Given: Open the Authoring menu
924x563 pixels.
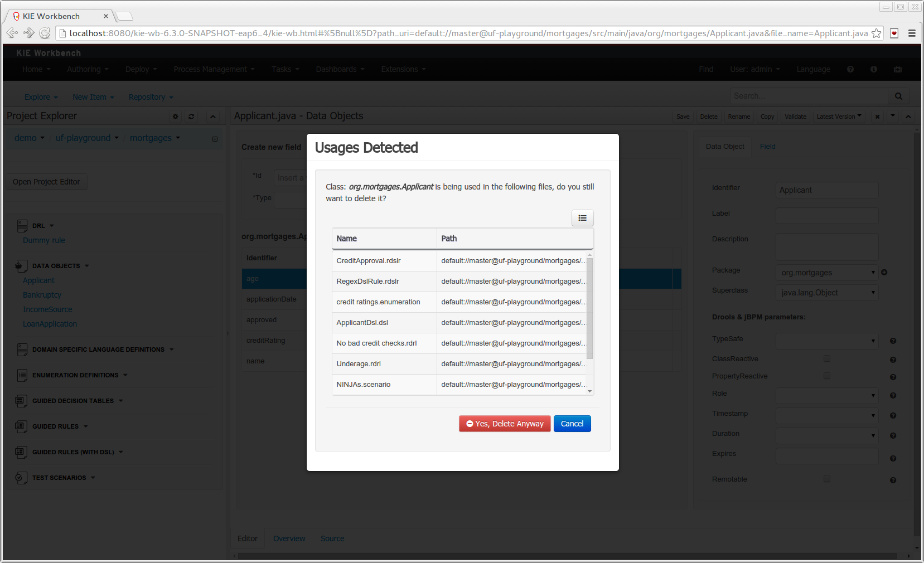Looking at the screenshot, I should (x=88, y=69).
